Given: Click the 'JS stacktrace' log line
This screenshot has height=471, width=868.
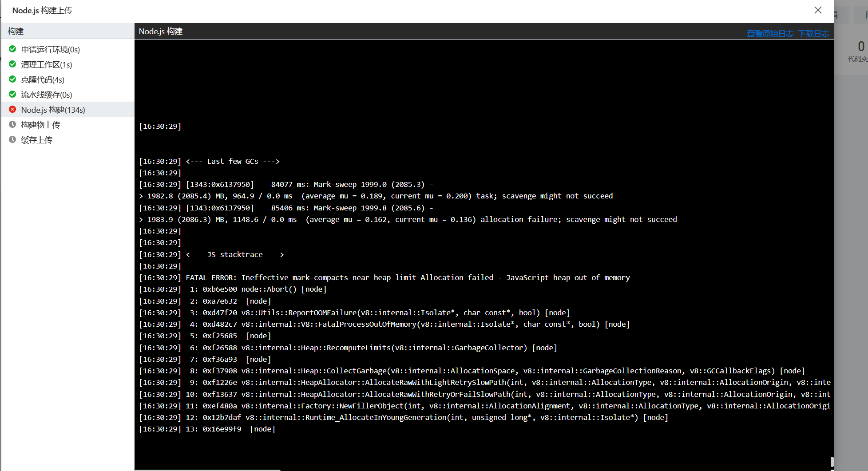Looking at the screenshot, I should coord(211,254).
